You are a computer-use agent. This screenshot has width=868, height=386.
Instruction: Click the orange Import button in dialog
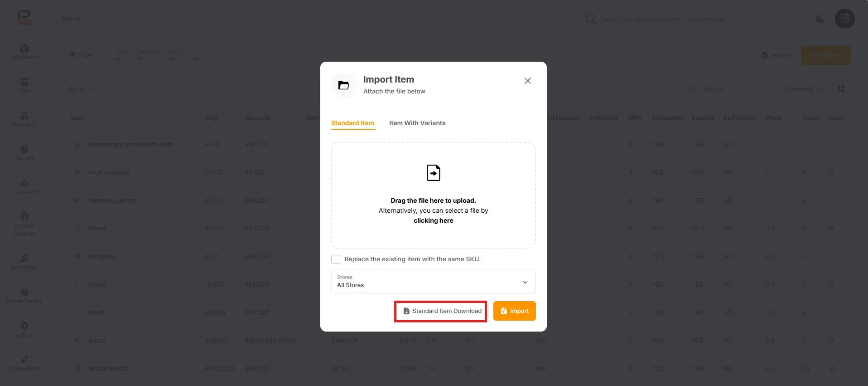pos(515,311)
